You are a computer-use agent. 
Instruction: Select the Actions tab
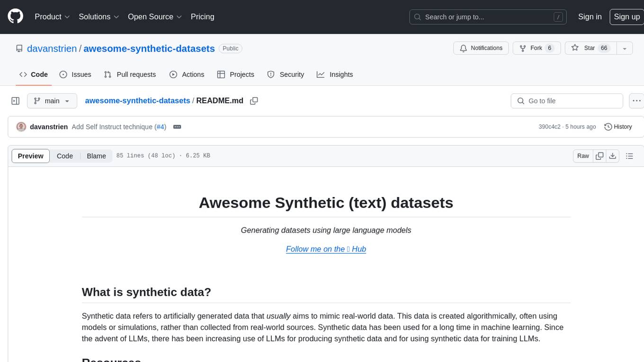187,74
